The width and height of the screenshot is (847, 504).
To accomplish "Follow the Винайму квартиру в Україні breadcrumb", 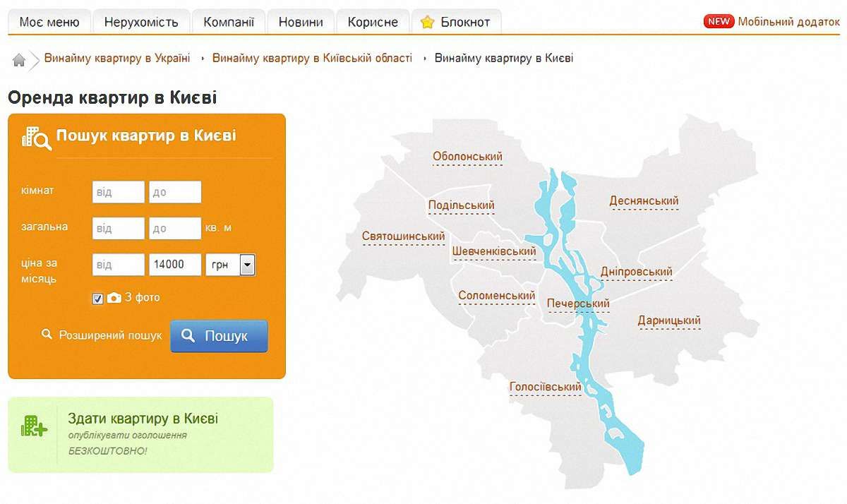I will pos(117,58).
